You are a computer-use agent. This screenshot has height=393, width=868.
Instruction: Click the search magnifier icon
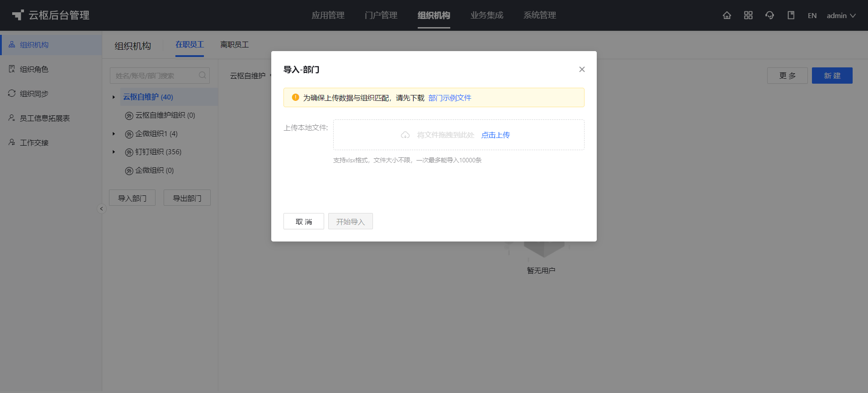click(x=202, y=75)
